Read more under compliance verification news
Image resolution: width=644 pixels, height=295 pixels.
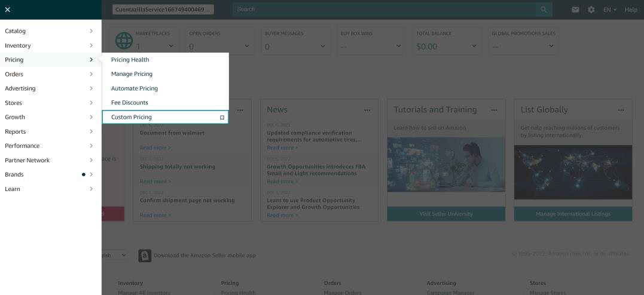point(282,147)
